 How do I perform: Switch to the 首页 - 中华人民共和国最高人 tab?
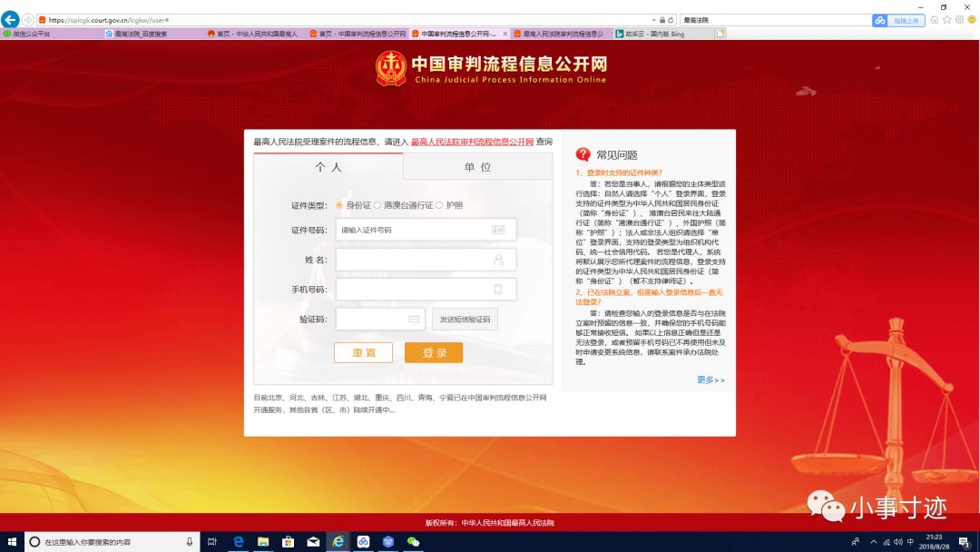(255, 34)
